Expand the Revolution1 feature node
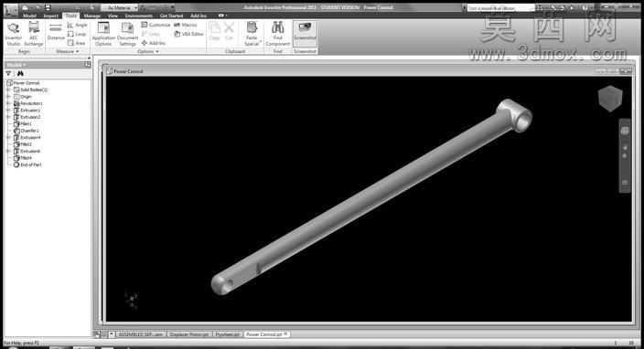The height and width of the screenshot is (349, 644). click(x=8, y=103)
